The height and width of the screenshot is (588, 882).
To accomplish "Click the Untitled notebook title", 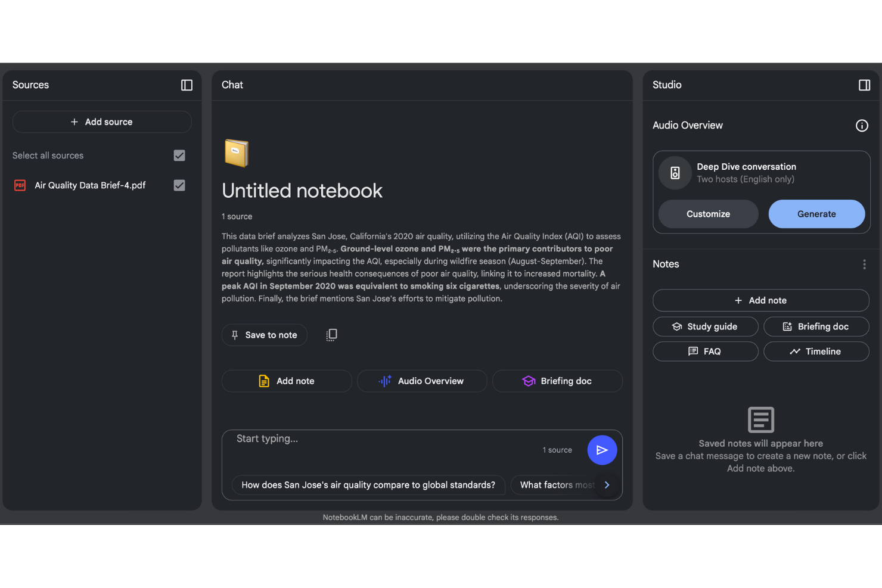I will (x=302, y=191).
